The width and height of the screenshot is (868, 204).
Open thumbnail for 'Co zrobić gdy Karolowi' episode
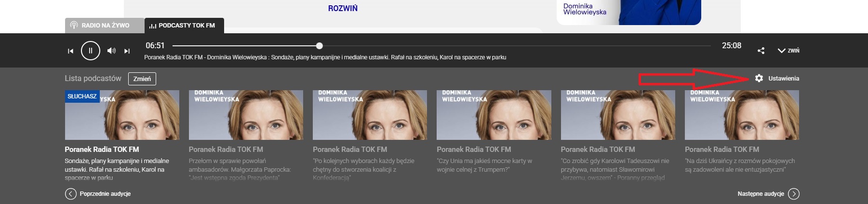coord(618,115)
